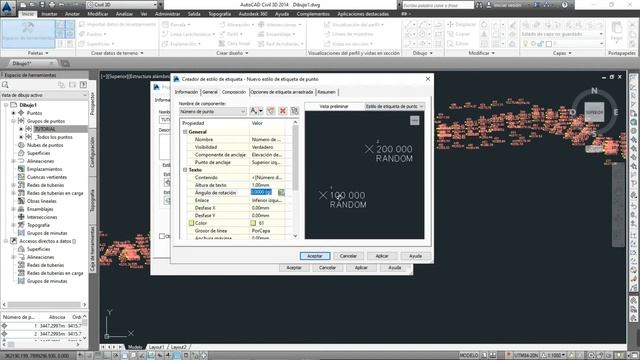Open the Analizar ribbon tab

point(124,14)
